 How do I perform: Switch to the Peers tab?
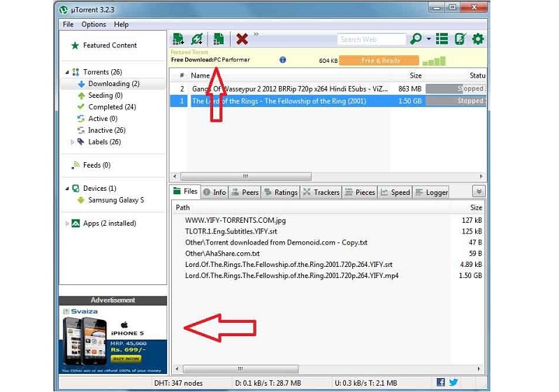pyautogui.click(x=245, y=192)
